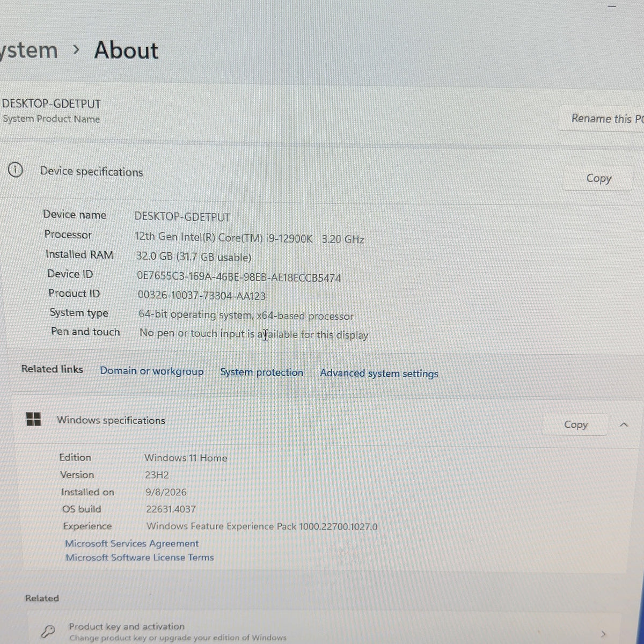Click the Device specifications info icon

tap(16, 170)
